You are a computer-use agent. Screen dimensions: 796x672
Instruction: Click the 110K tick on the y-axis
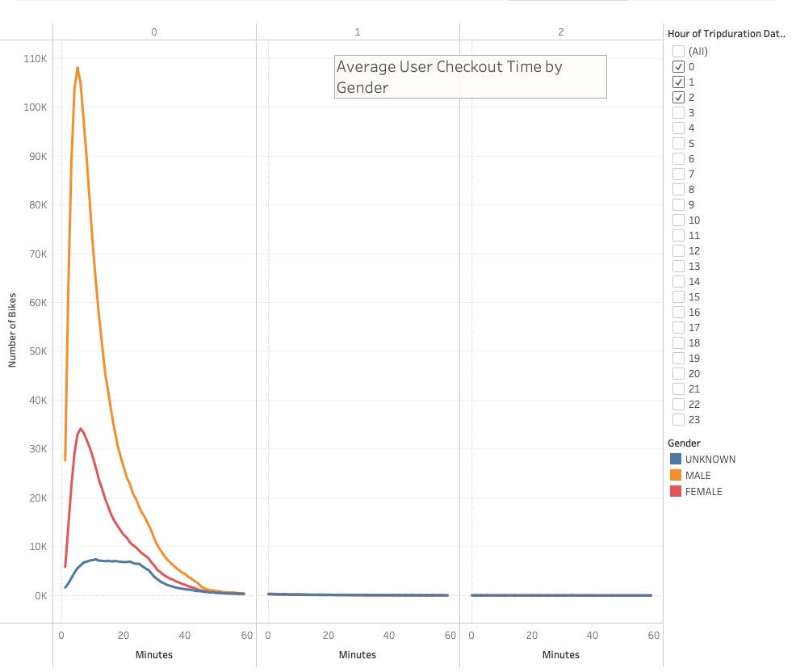pyautogui.click(x=35, y=58)
